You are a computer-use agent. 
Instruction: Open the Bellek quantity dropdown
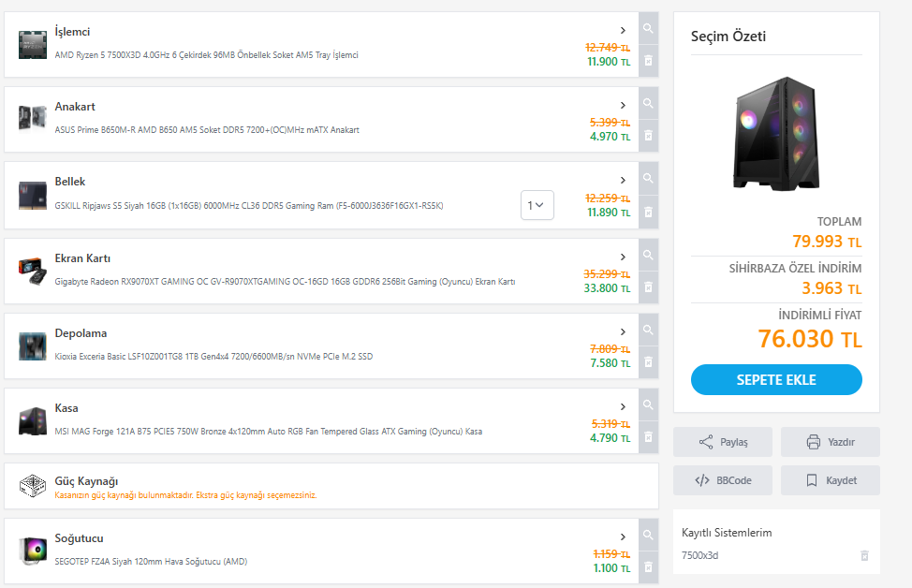click(x=537, y=205)
